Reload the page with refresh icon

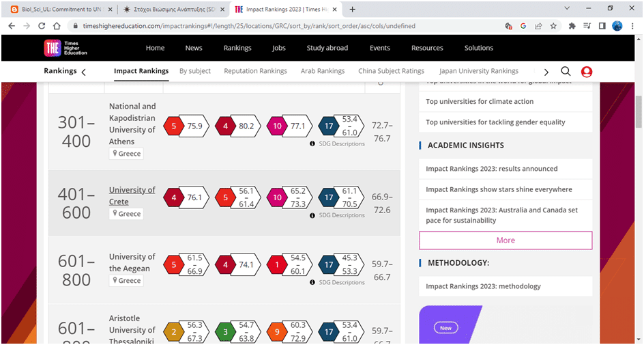click(42, 26)
